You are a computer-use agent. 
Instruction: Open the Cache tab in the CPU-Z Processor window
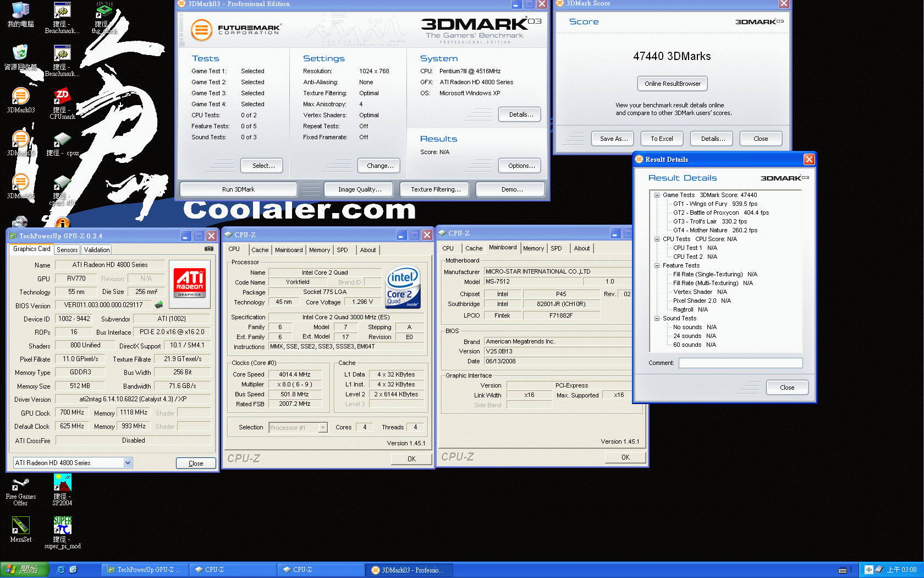click(x=260, y=250)
